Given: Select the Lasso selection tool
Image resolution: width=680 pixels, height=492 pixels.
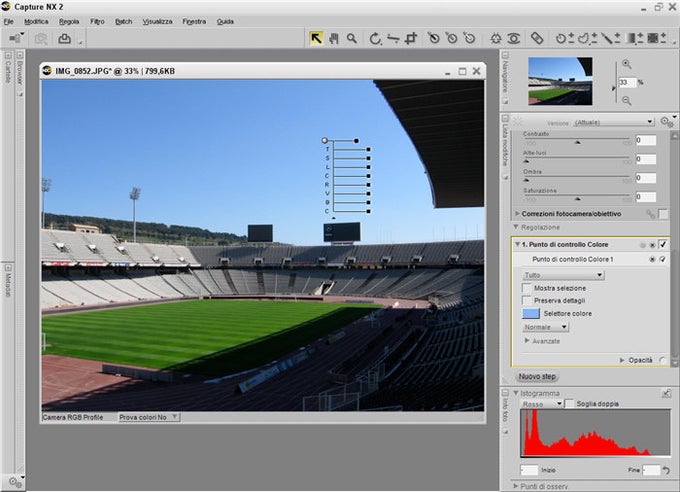Looking at the screenshot, I should (x=587, y=39).
